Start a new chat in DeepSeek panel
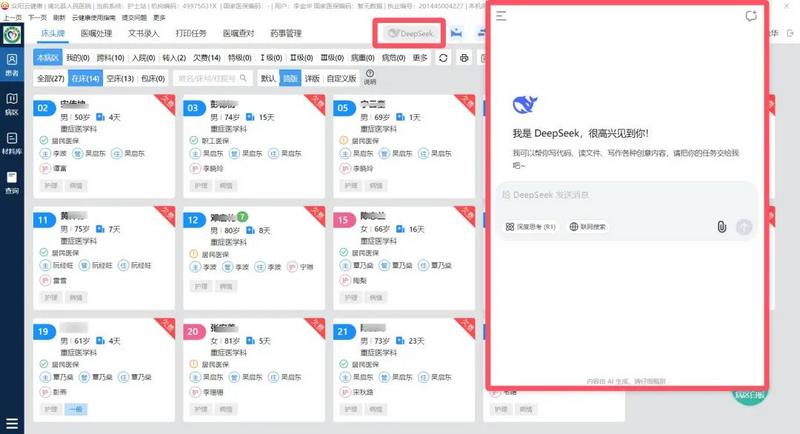800x434 pixels. (x=751, y=16)
